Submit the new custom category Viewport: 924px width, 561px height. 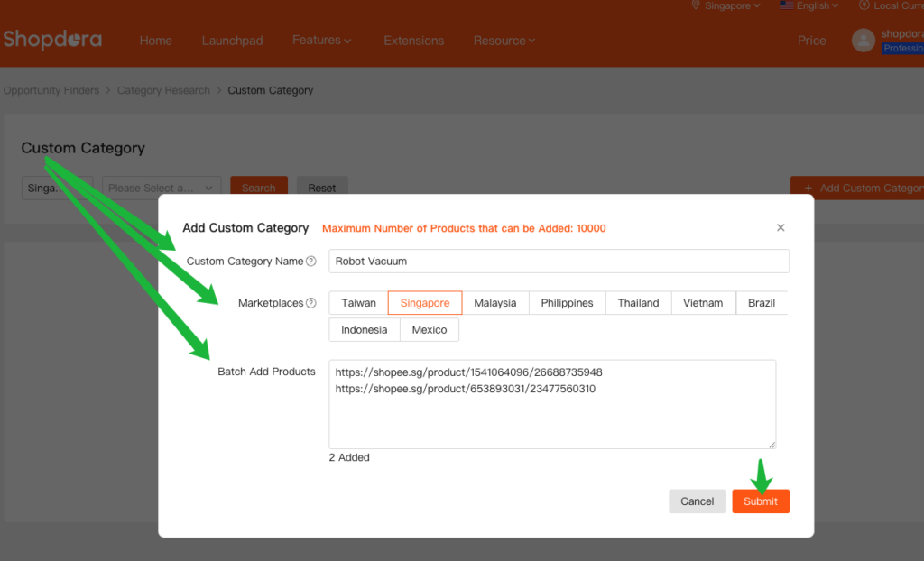click(x=761, y=501)
